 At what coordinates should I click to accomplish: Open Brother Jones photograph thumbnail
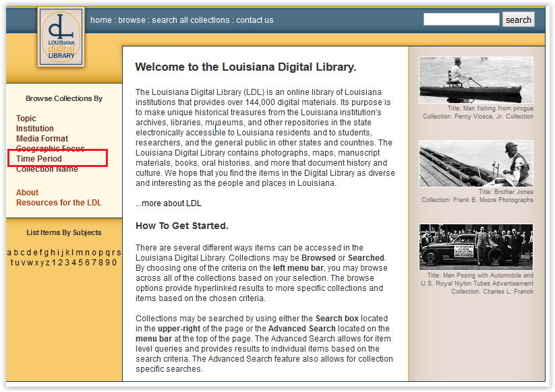click(x=475, y=163)
